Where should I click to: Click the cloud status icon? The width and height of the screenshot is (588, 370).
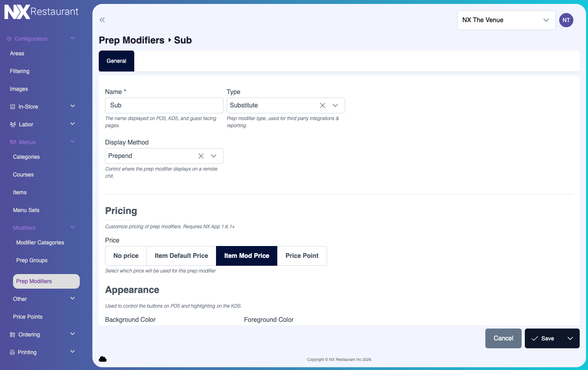pyautogui.click(x=103, y=359)
